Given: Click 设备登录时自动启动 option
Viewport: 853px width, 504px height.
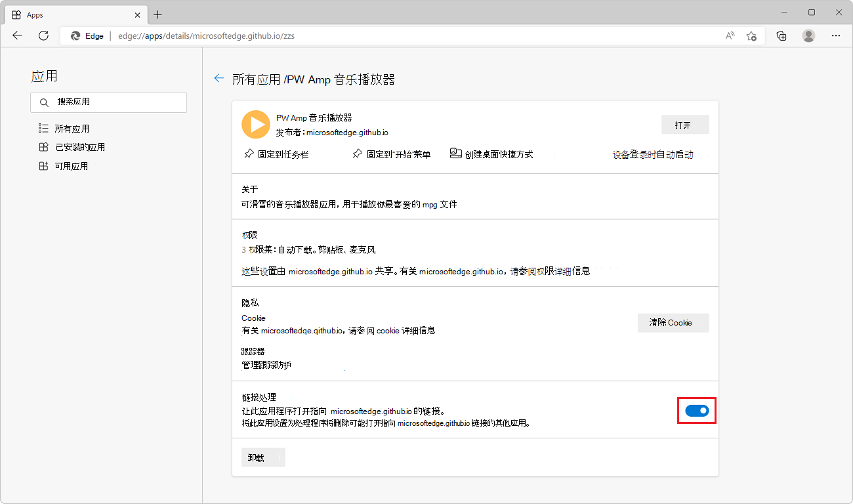Looking at the screenshot, I should coord(653,155).
